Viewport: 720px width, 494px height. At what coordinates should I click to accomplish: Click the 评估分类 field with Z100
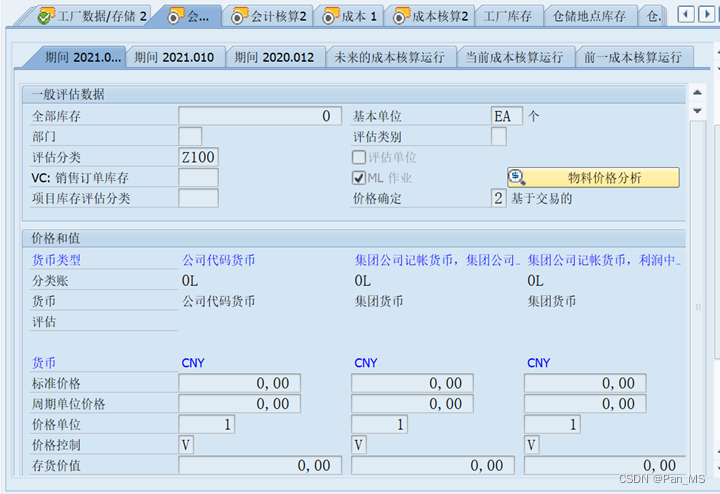point(198,157)
